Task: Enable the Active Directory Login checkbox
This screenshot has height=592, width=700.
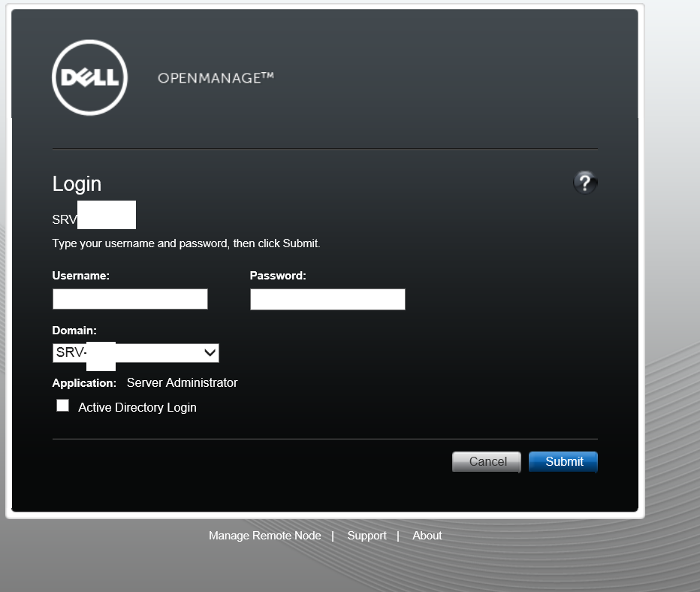Action: [63, 406]
